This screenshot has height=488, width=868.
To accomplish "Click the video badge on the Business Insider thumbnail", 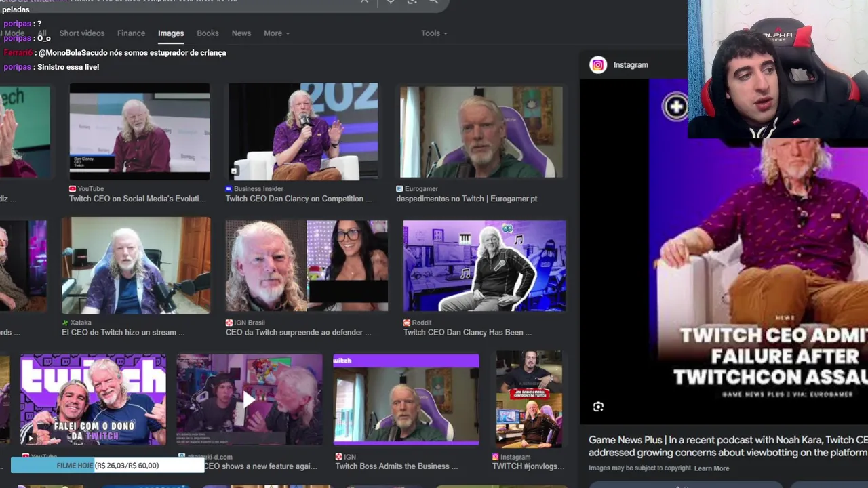I will [235, 171].
